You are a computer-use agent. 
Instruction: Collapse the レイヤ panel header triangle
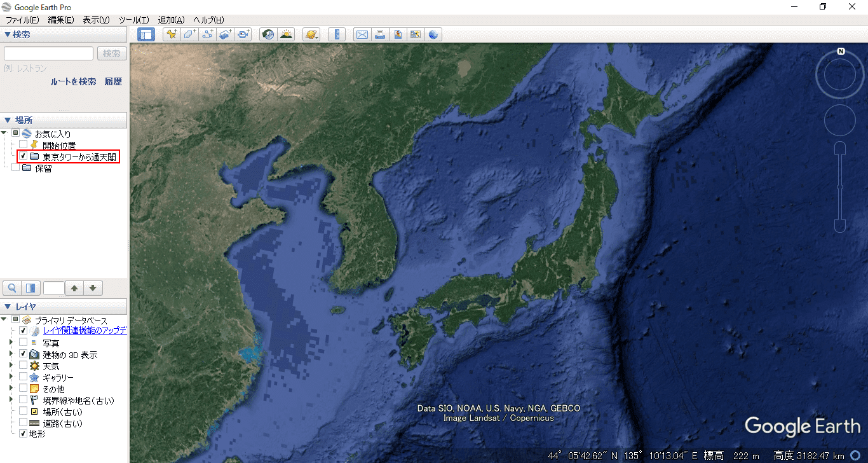8,307
